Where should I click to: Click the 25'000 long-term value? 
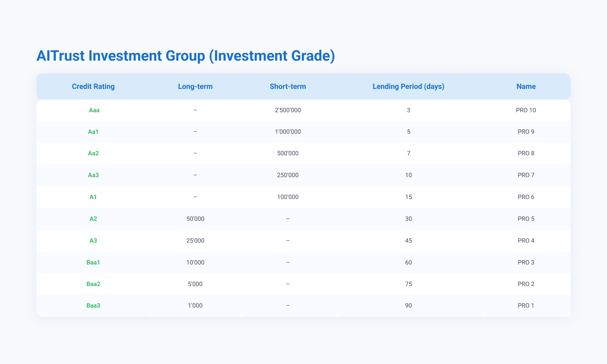pos(195,241)
